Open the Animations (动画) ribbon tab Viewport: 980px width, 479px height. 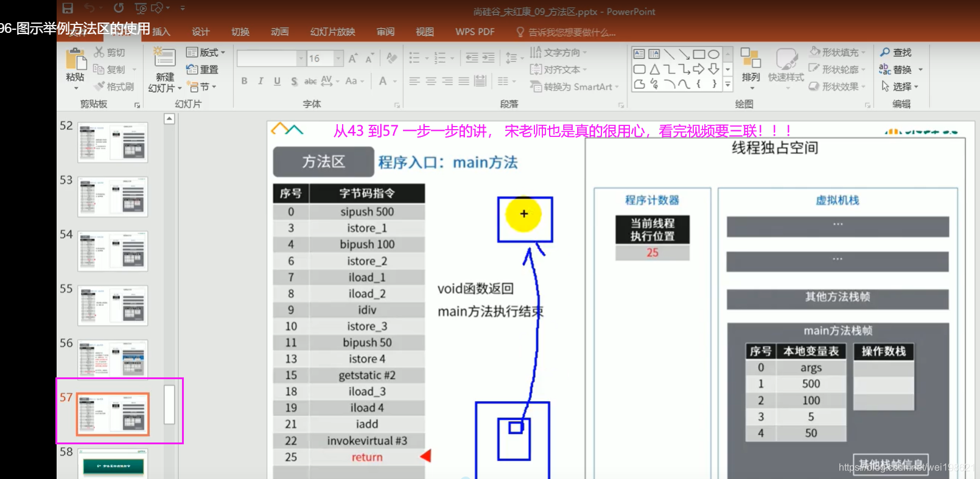click(x=280, y=32)
